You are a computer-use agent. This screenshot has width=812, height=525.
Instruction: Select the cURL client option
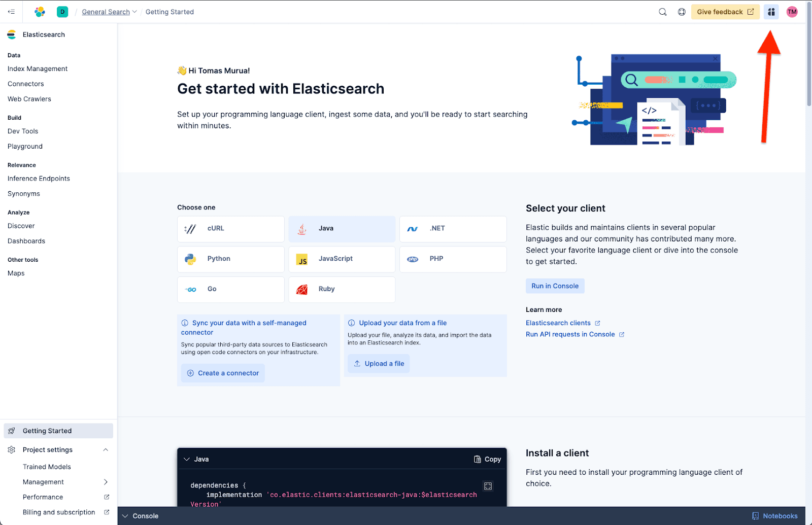point(230,228)
